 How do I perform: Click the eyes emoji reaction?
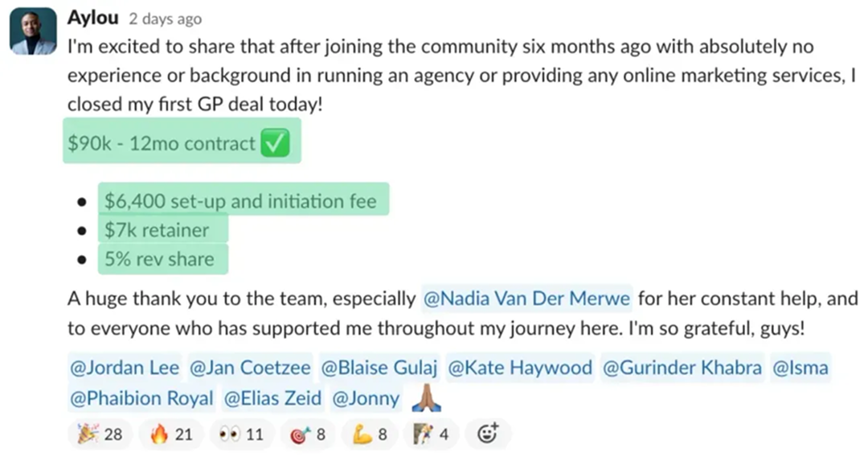coord(241,434)
